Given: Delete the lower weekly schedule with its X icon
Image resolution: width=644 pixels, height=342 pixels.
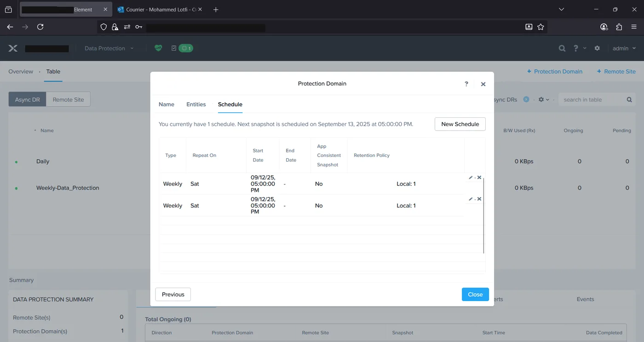Looking at the screenshot, I should (x=479, y=199).
